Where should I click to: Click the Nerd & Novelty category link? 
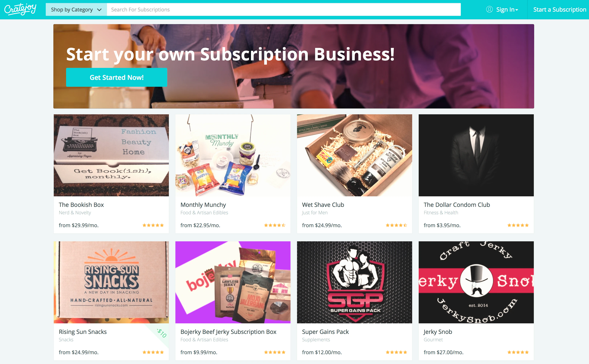point(75,212)
